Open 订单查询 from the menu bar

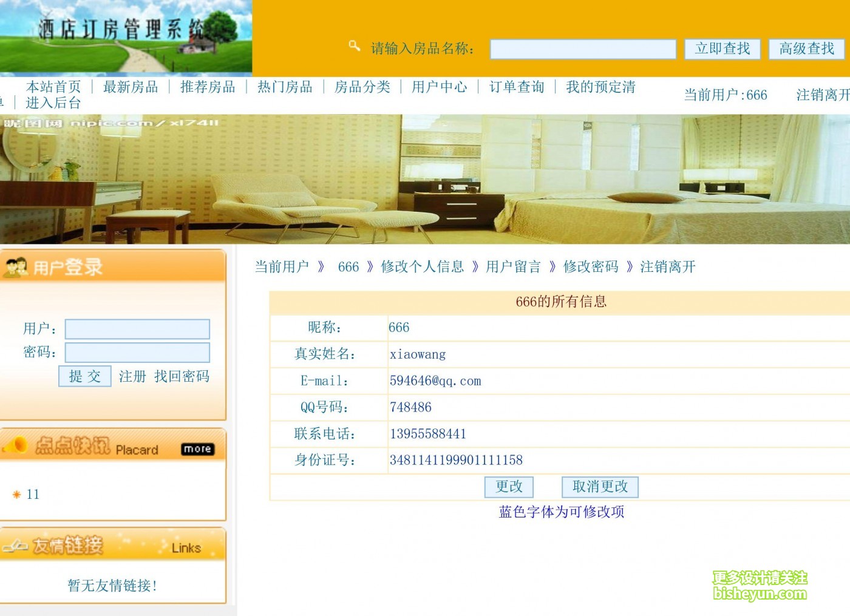515,87
